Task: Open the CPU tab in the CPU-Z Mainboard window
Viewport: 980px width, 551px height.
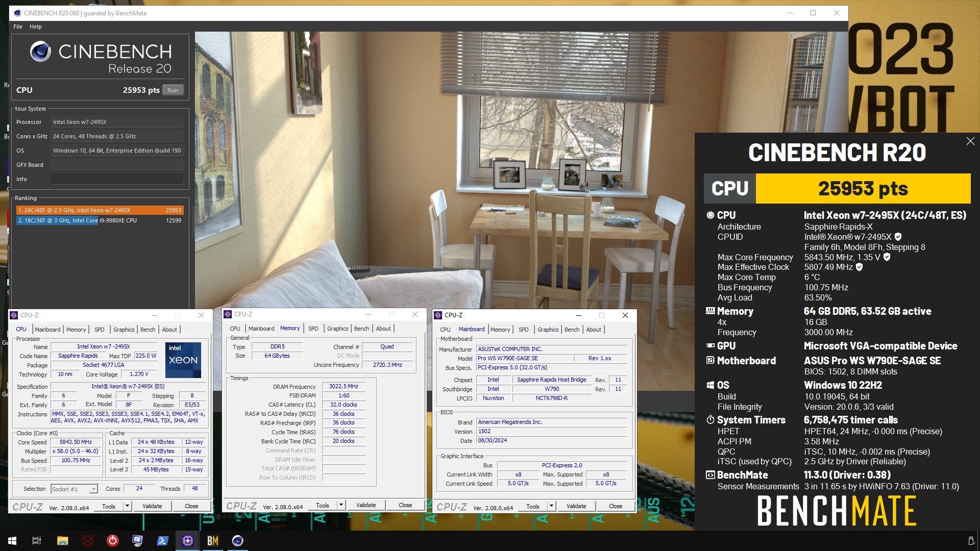Action: [446, 330]
